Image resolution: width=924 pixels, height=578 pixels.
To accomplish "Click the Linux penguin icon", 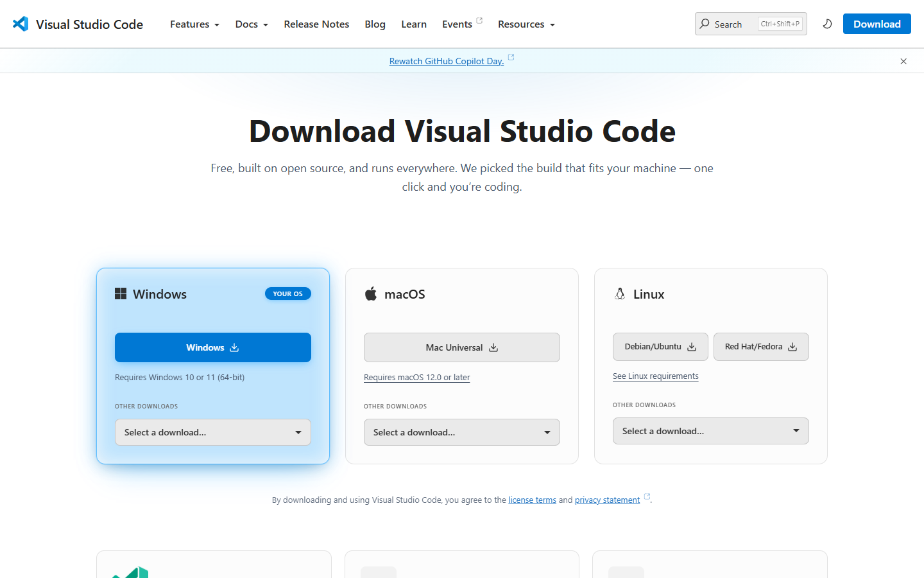I will click(620, 293).
